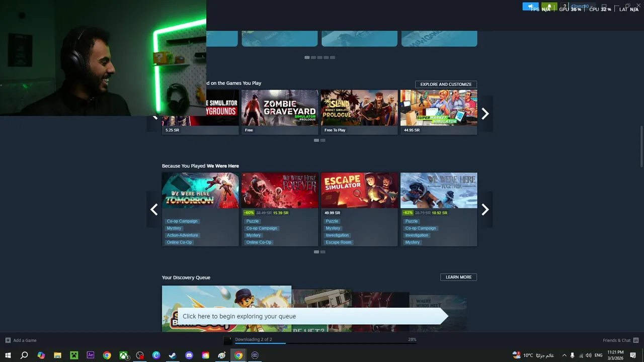644x362 pixels.
Task: Go to previous We Were Here recommendations arrow
Action: (x=154, y=209)
